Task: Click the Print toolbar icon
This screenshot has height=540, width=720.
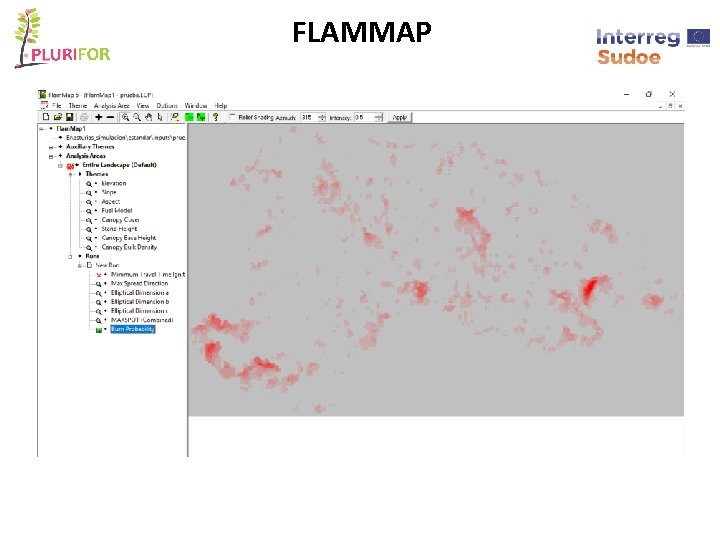Action: (x=84, y=117)
